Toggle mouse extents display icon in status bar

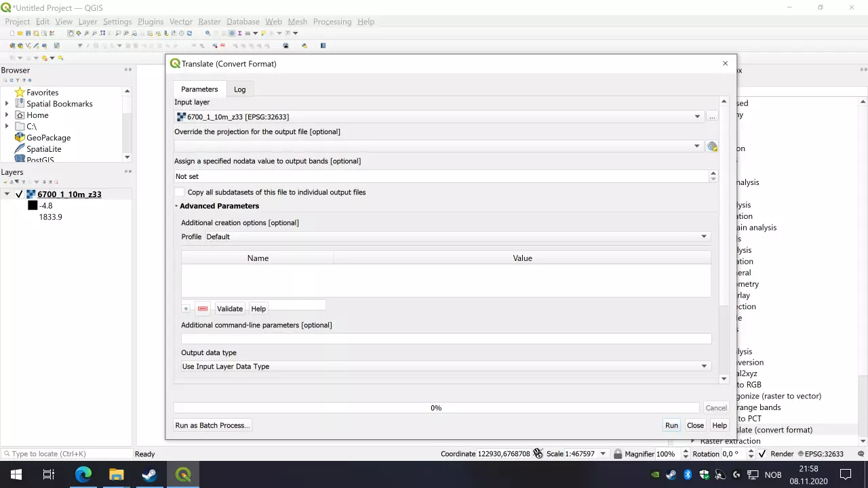[x=538, y=453]
